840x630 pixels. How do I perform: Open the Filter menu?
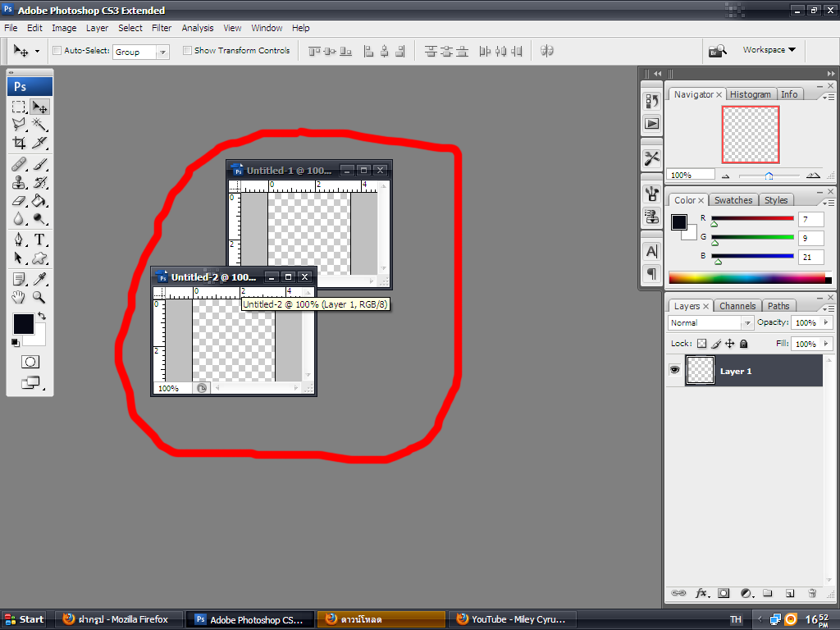pos(162,28)
